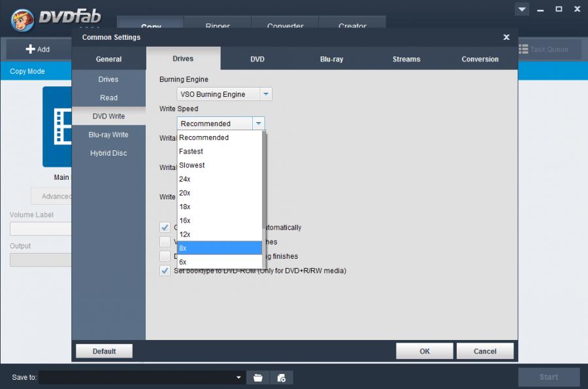Choose 18x write speed

click(220, 207)
